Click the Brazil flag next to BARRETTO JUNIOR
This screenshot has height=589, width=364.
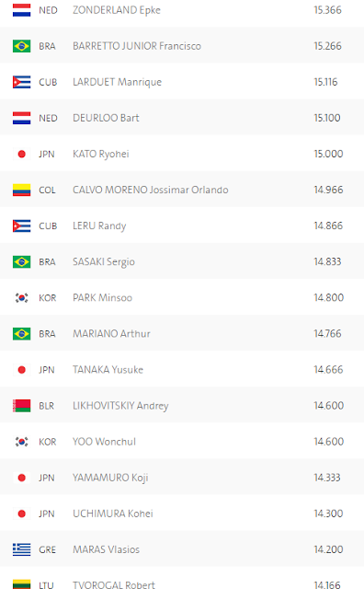tap(22, 46)
